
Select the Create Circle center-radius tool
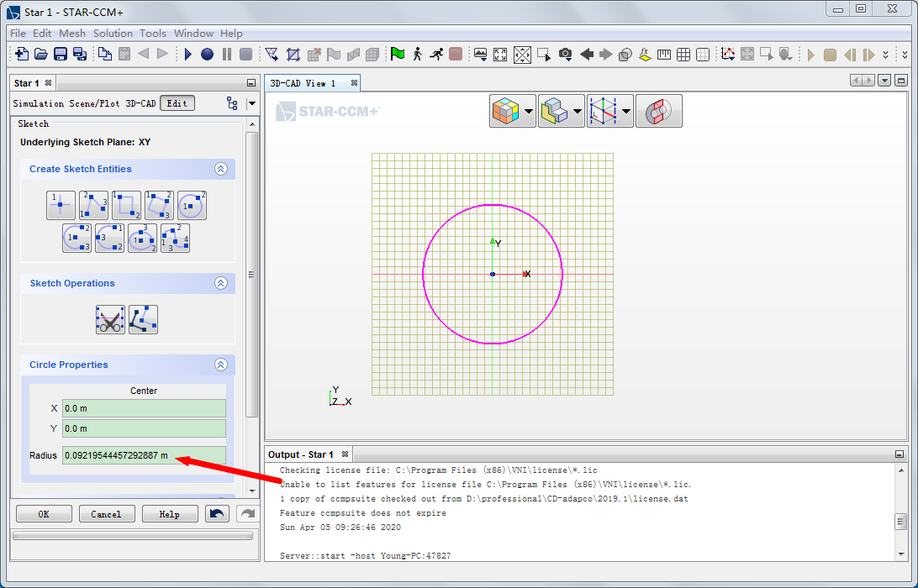[192, 205]
